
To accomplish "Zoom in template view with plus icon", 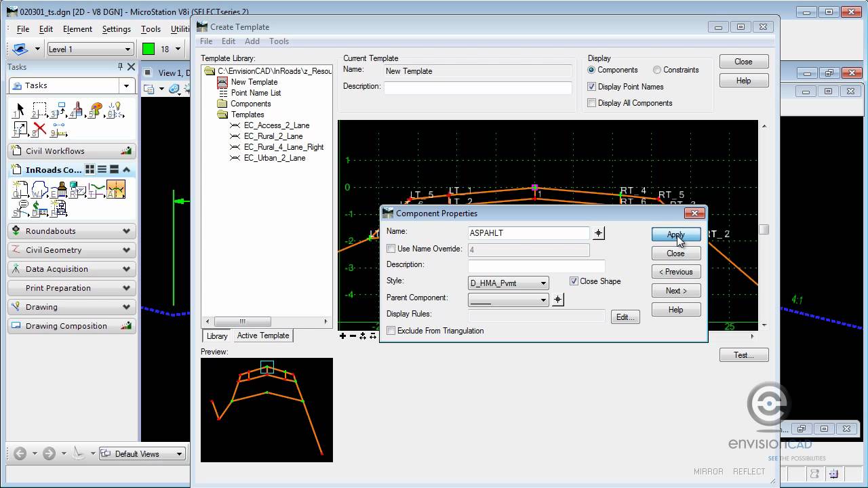I will [342, 335].
